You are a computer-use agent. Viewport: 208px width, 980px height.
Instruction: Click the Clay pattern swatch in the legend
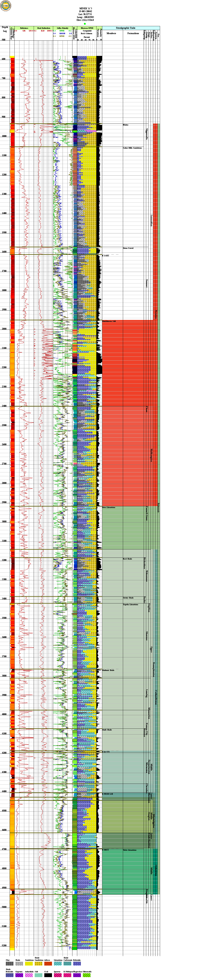pyautogui.click(x=9, y=964)
